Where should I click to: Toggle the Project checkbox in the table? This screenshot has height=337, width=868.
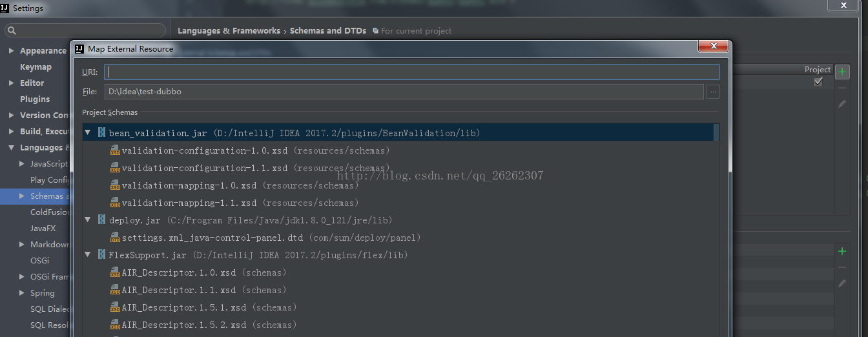tap(818, 82)
